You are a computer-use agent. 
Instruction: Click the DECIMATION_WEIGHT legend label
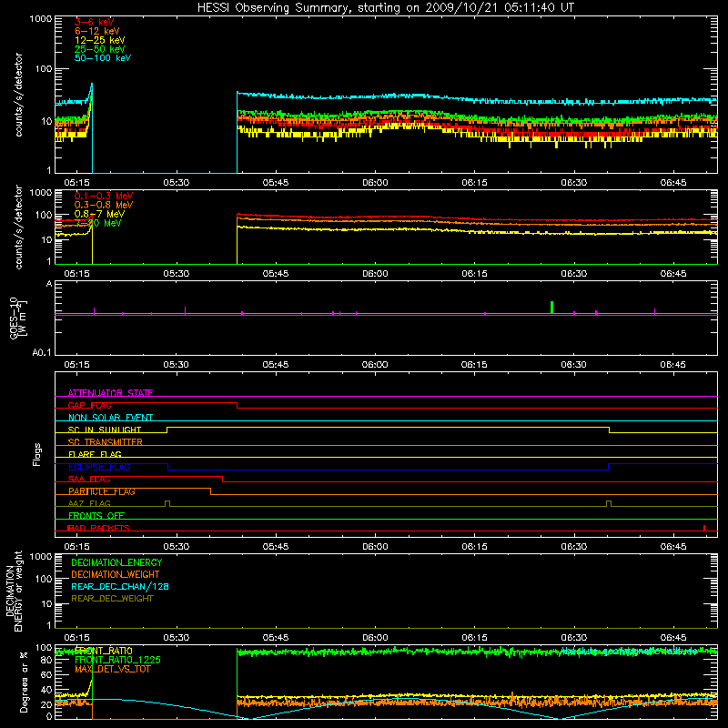tap(116, 574)
